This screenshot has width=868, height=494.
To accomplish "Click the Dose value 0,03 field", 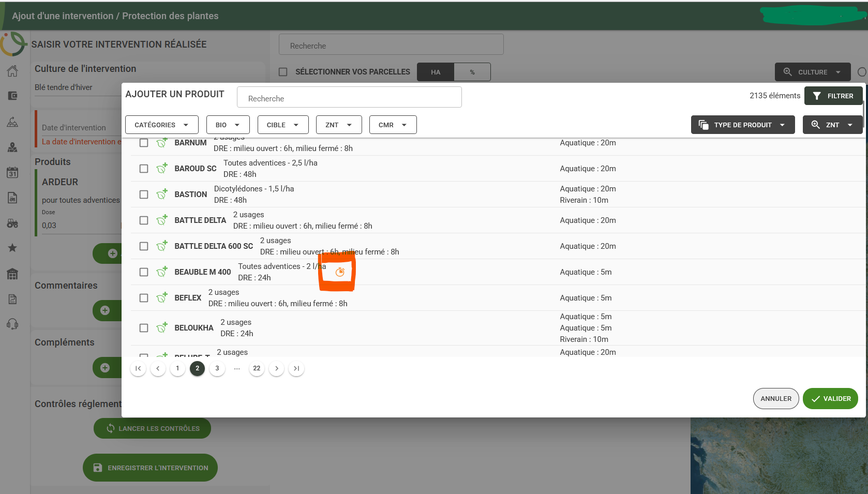I will pos(81,225).
